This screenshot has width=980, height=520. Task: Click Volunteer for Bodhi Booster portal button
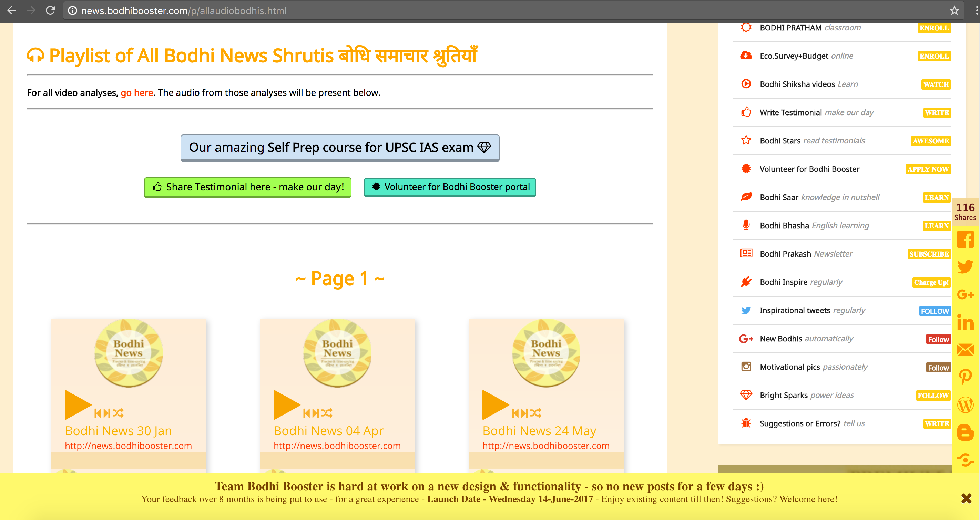(x=450, y=187)
